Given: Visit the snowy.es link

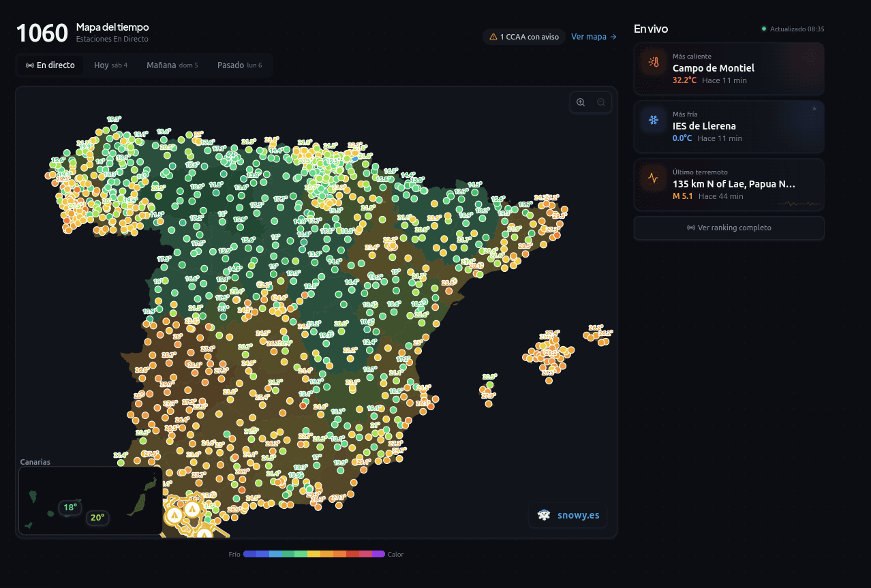Looking at the screenshot, I should click(568, 515).
